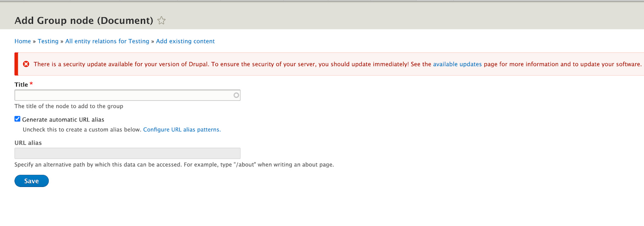Focus the Title input field
Screen dimensions: 644x226
pos(127,95)
